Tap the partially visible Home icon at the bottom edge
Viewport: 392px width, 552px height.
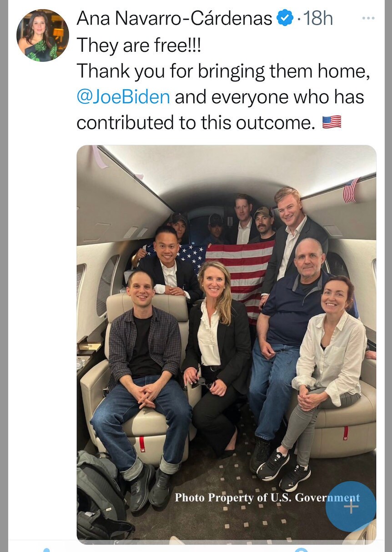pyautogui.click(x=46, y=549)
